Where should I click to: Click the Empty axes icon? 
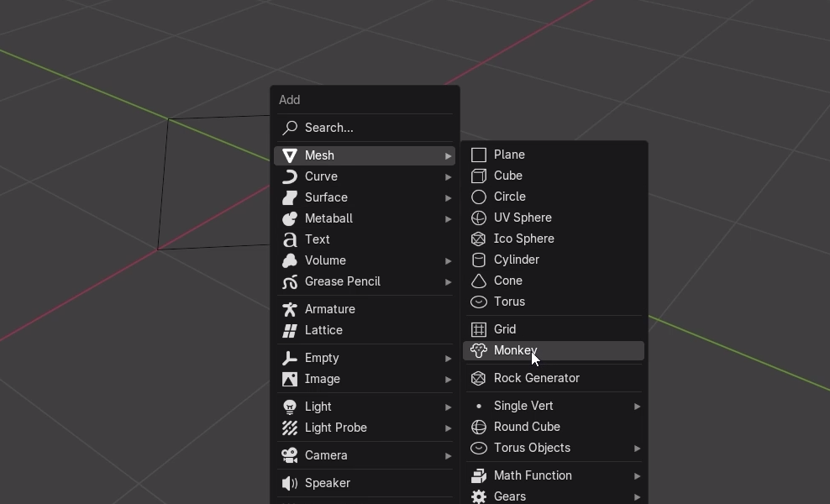point(290,358)
